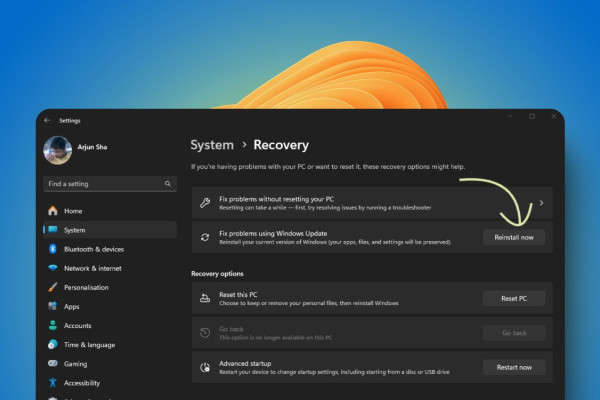600x400 pixels.
Task: Open Gaming settings label
Action: tap(75, 364)
